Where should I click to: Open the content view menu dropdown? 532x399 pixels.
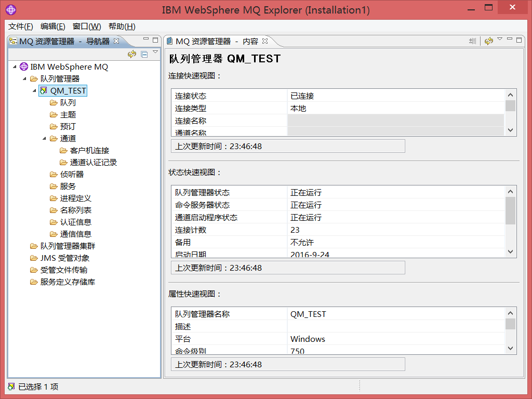pyautogui.click(x=500, y=39)
